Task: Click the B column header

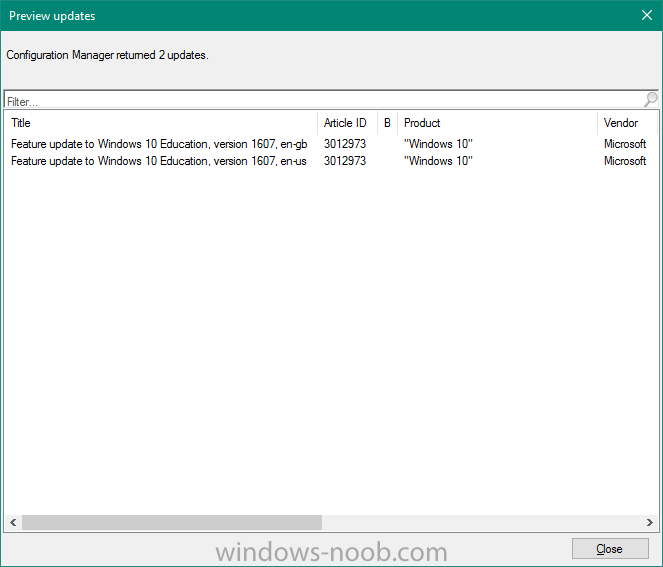Action: (x=387, y=123)
